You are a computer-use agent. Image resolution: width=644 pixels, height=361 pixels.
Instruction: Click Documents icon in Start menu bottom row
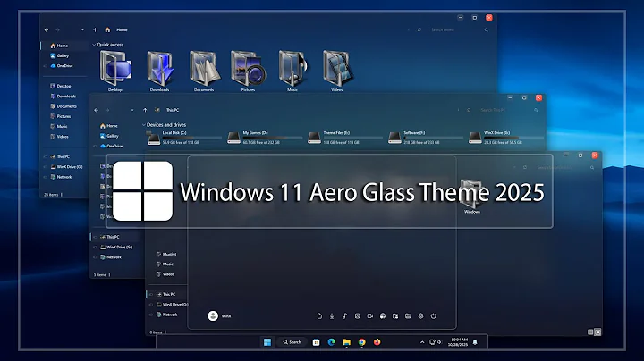point(319,316)
